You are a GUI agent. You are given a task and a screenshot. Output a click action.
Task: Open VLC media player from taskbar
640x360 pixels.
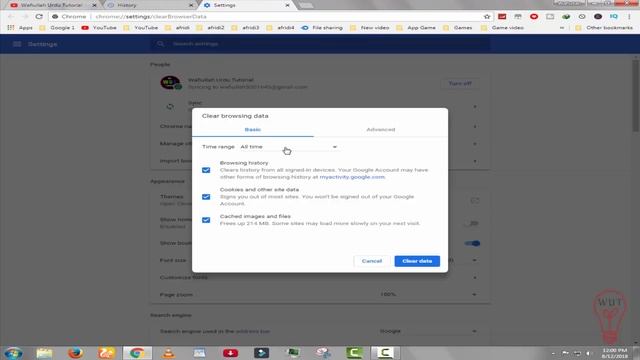(168, 353)
